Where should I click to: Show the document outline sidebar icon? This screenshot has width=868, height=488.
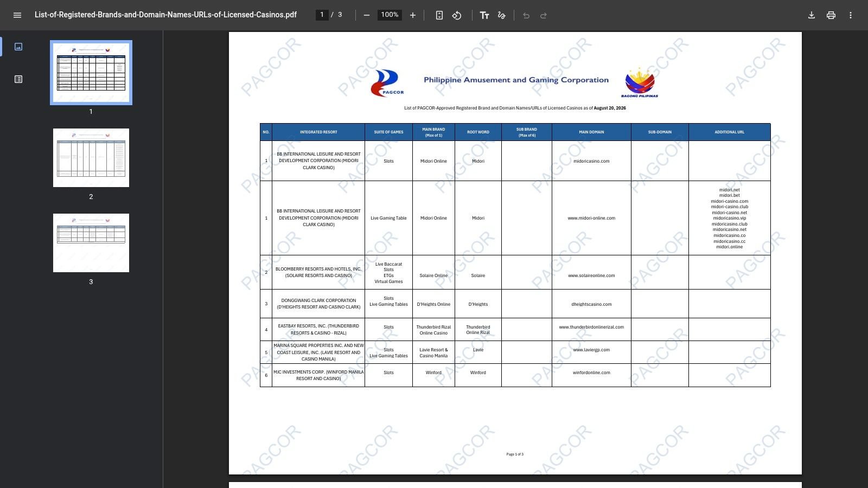(18, 79)
